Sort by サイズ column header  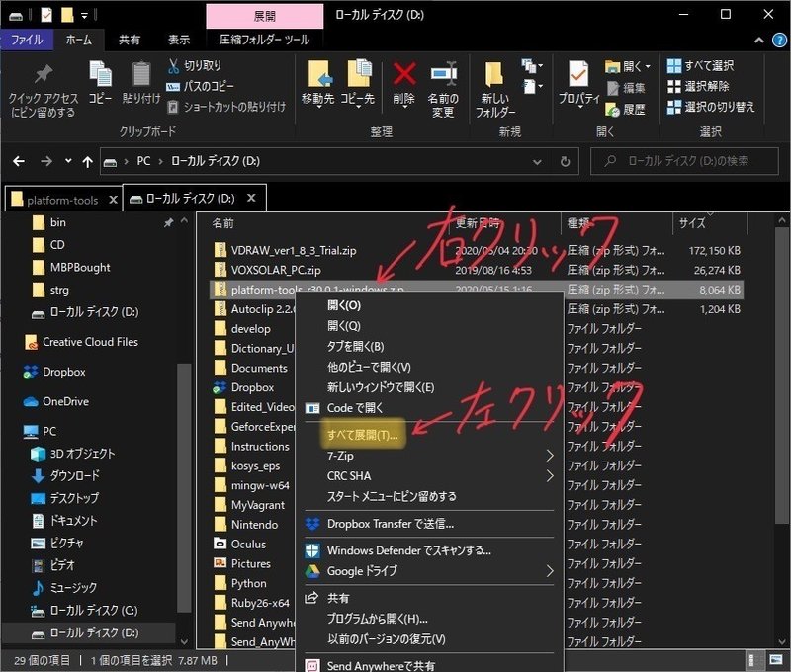(x=692, y=223)
